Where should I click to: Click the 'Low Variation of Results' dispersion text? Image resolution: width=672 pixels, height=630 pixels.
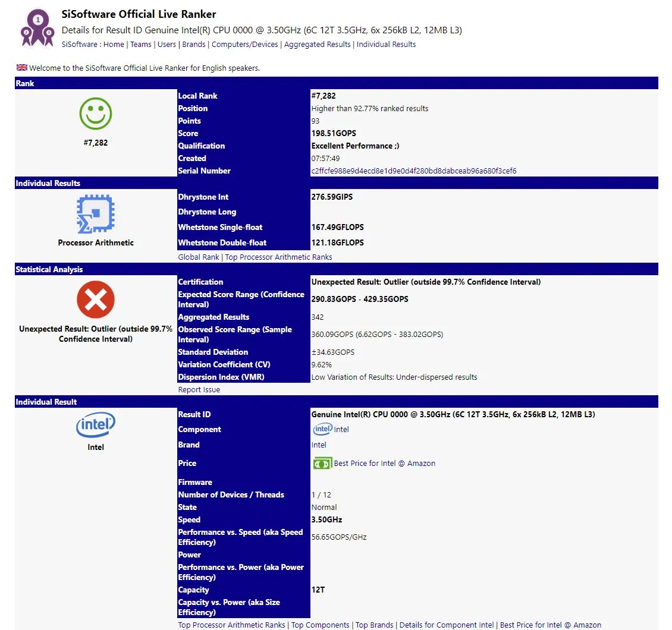tap(394, 377)
